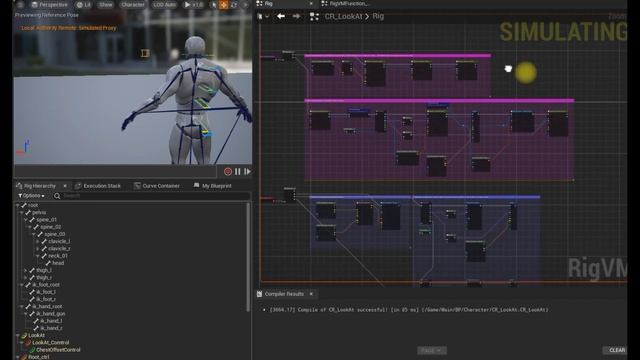Viewport: 640px width, 360px height.
Task: Switch to the Execution Stack tab
Action: pyautogui.click(x=98, y=186)
